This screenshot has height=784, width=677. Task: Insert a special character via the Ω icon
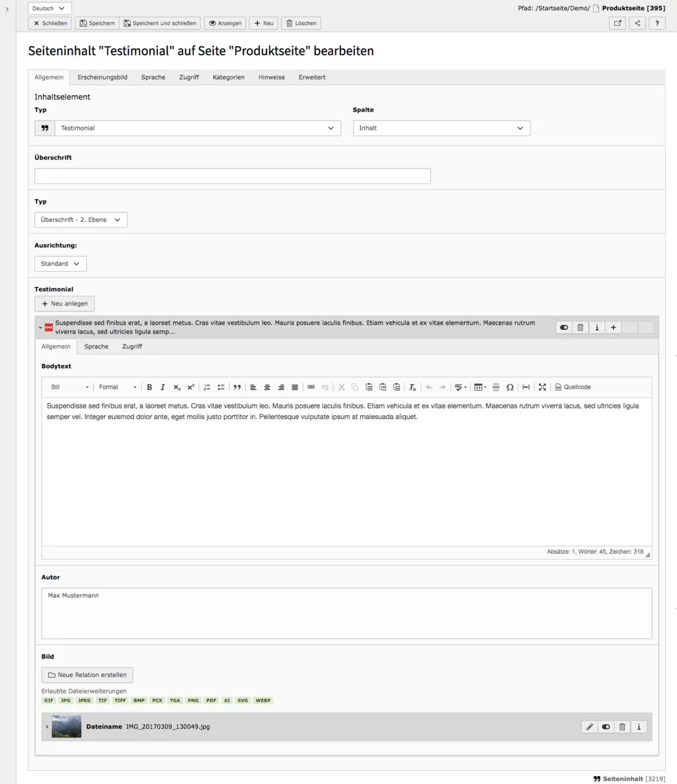(x=510, y=387)
